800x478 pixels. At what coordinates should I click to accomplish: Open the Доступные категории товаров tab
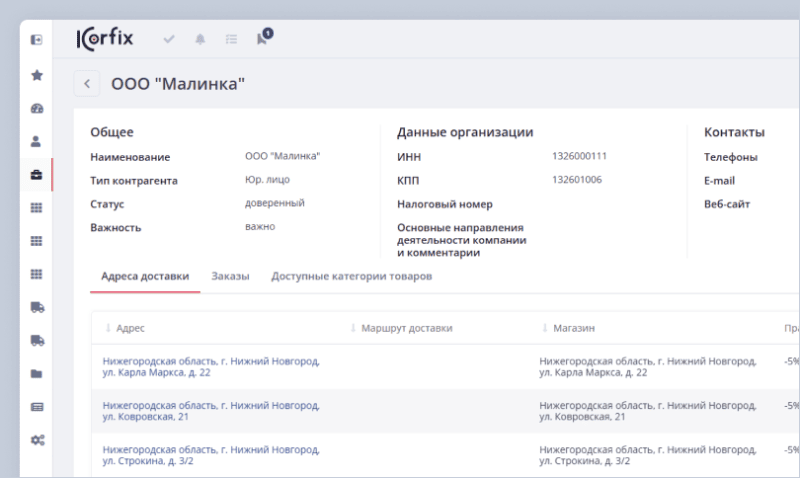[x=351, y=276]
